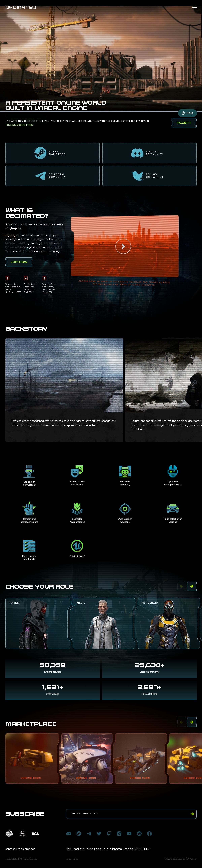Go to next role in Choose Your Role

pos(192,586)
